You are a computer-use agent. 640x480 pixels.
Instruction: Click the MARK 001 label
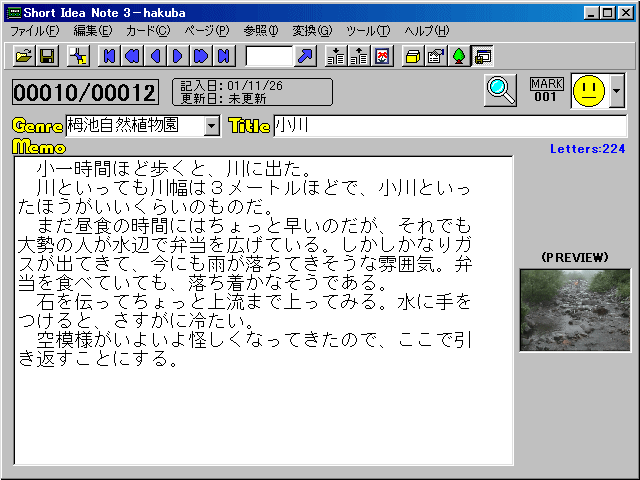(547, 90)
